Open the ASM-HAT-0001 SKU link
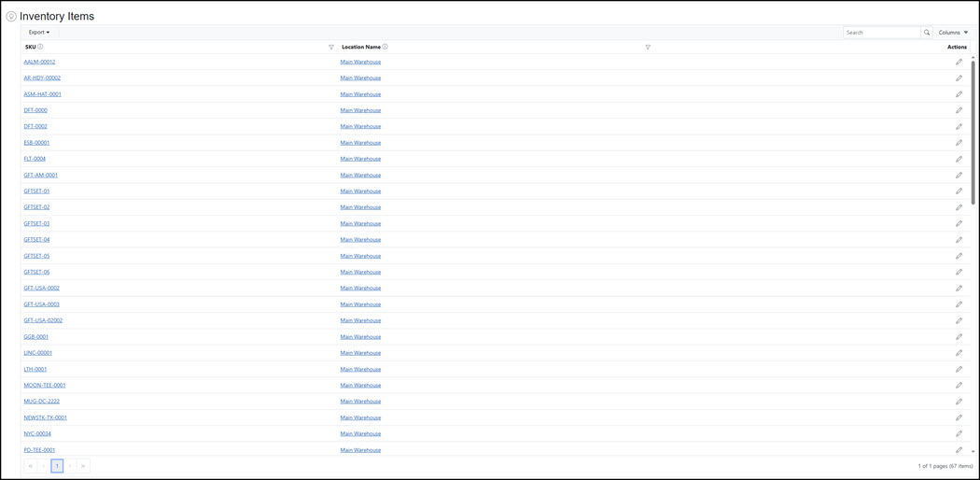Image resolution: width=980 pixels, height=480 pixels. pos(42,94)
